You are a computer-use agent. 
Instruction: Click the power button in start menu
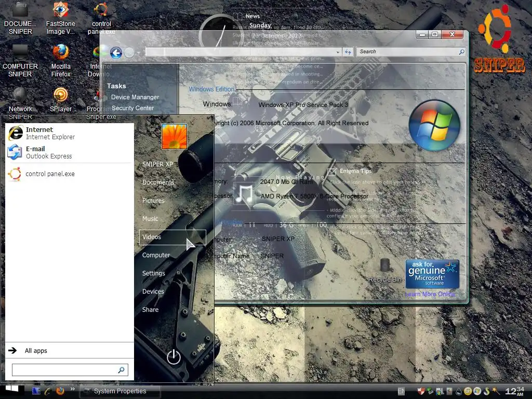point(174,356)
